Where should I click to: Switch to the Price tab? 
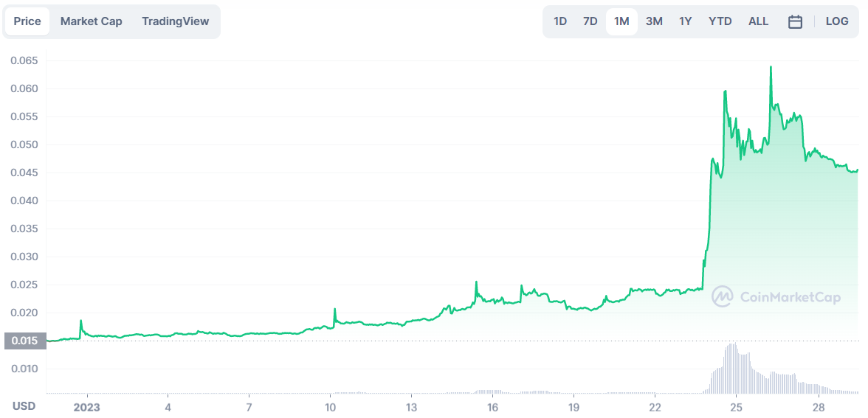(27, 21)
